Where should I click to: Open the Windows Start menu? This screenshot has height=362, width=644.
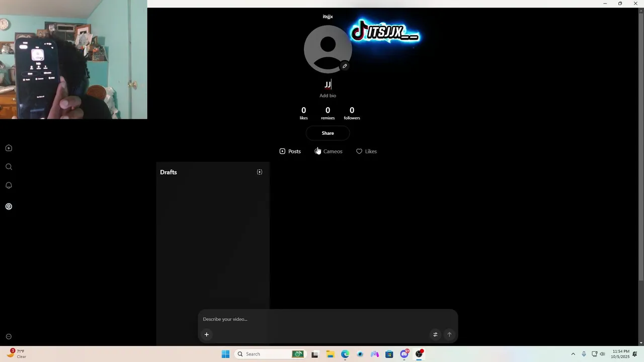(225, 354)
